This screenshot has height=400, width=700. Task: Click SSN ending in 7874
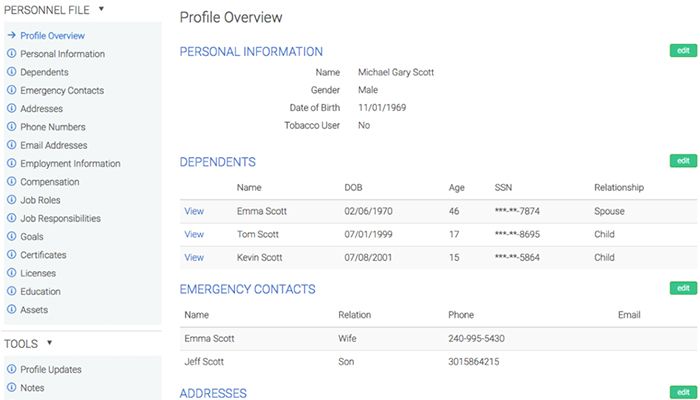pyautogui.click(x=517, y=211)
